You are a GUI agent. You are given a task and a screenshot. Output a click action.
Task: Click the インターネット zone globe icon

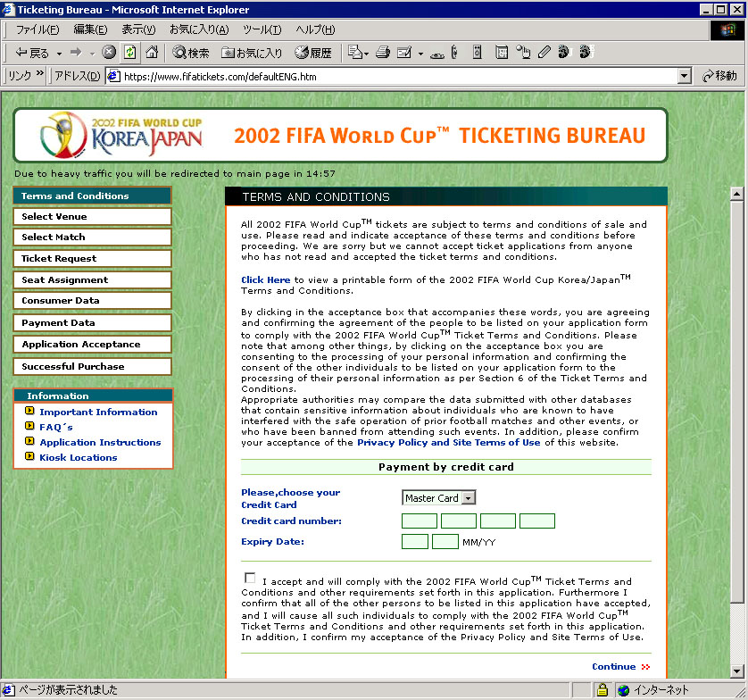pyautogui.click(x=624, y=690)
